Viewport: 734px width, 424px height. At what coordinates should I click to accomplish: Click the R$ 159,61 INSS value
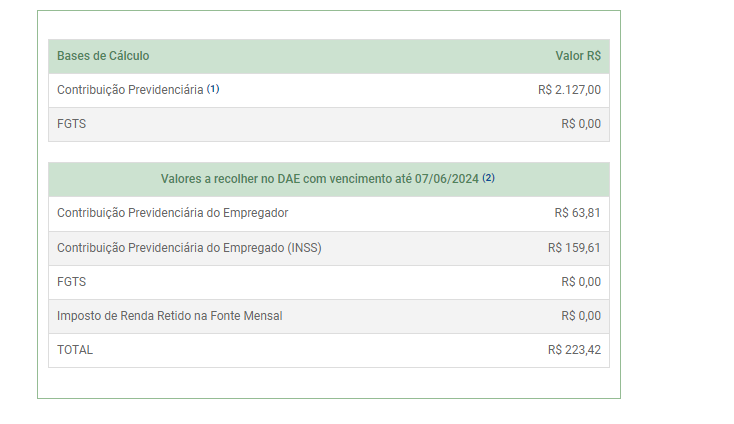coord(574,248)
